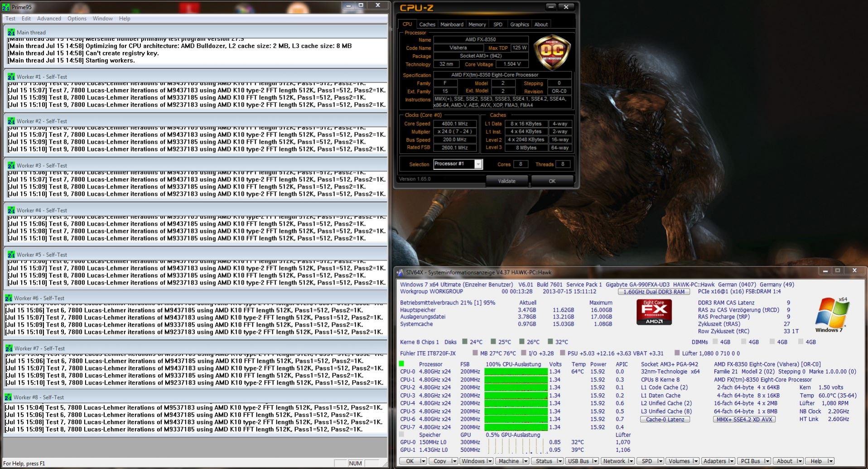This screenshot has width=868, height=469.
Task: Switch to the About tab in CPU-Z
Action: 541,24
